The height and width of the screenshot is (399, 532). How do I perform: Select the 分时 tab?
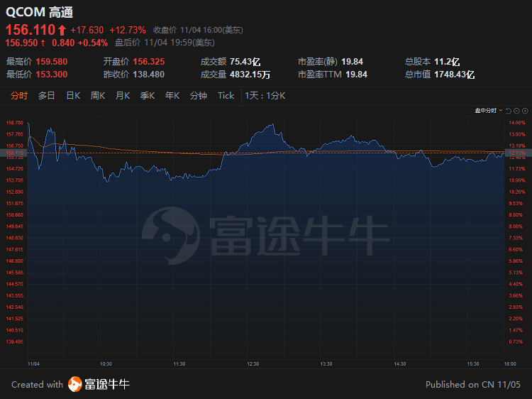click(x=19, y=96)
